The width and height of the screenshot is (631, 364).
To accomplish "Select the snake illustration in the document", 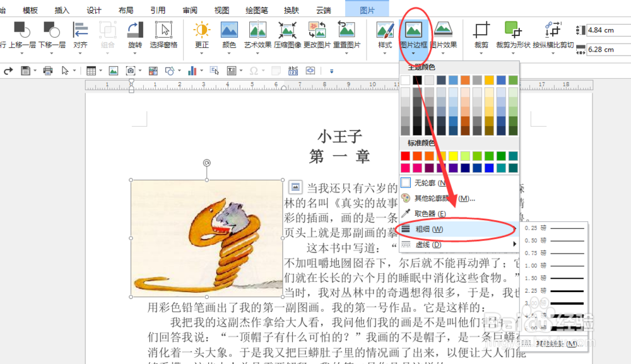I will [207, 238].
